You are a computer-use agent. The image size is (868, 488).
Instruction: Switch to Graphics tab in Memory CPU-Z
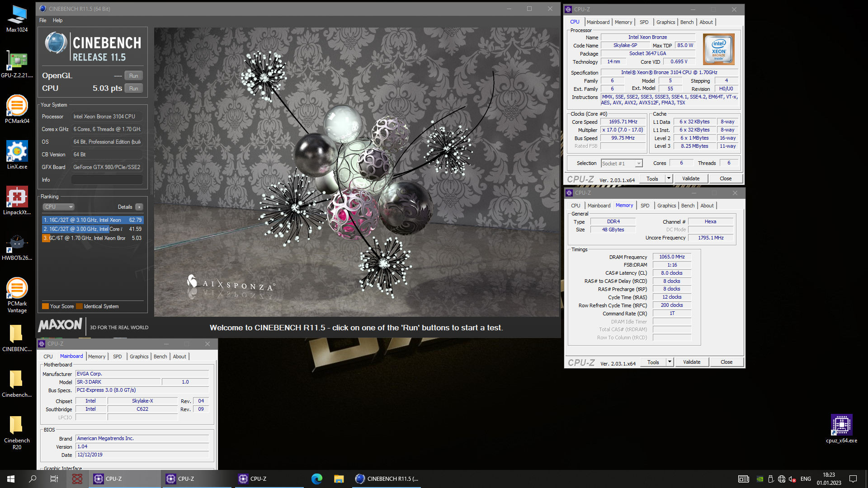[x=667, y=206]
